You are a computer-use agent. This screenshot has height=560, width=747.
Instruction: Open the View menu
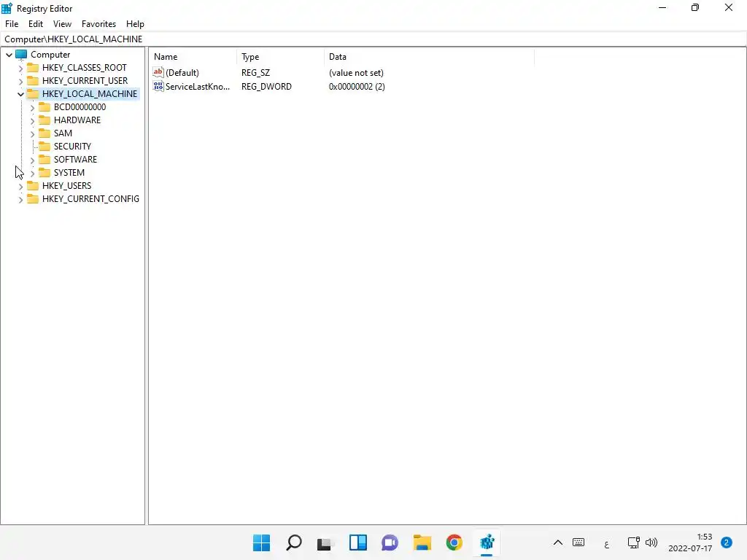click(x=62, y=24)
